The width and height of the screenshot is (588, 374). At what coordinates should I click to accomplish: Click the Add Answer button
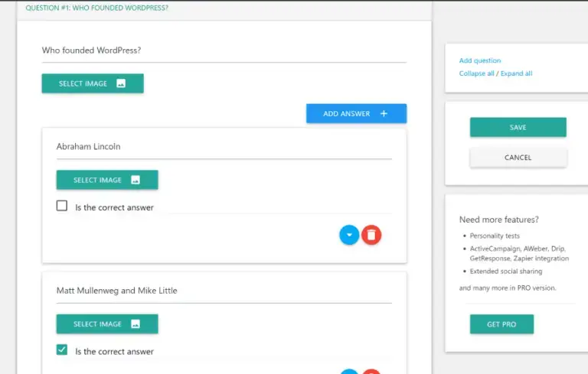(x=356, y=113)
